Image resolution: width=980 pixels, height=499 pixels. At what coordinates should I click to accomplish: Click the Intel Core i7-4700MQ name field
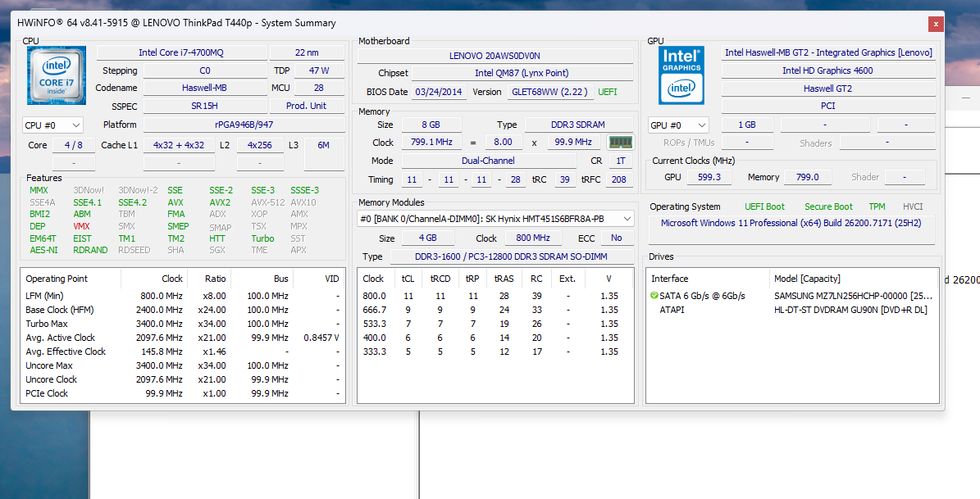tap(181, 52)
